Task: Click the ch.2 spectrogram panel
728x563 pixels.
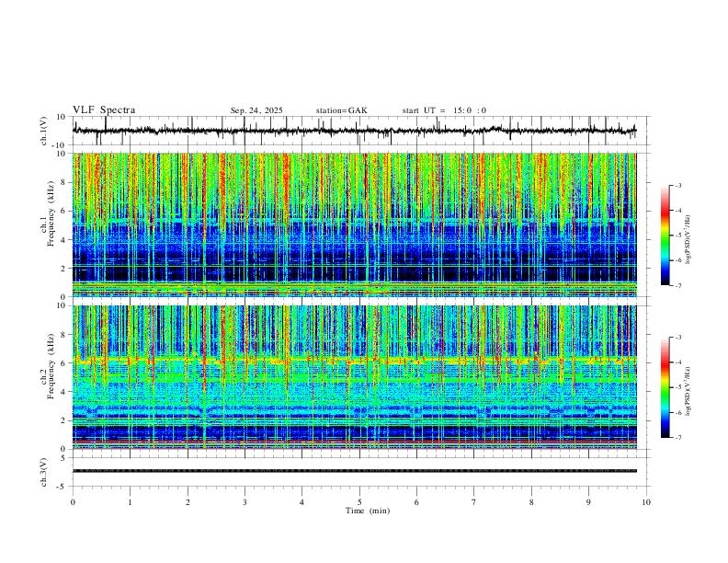Action: coord(355,377)
